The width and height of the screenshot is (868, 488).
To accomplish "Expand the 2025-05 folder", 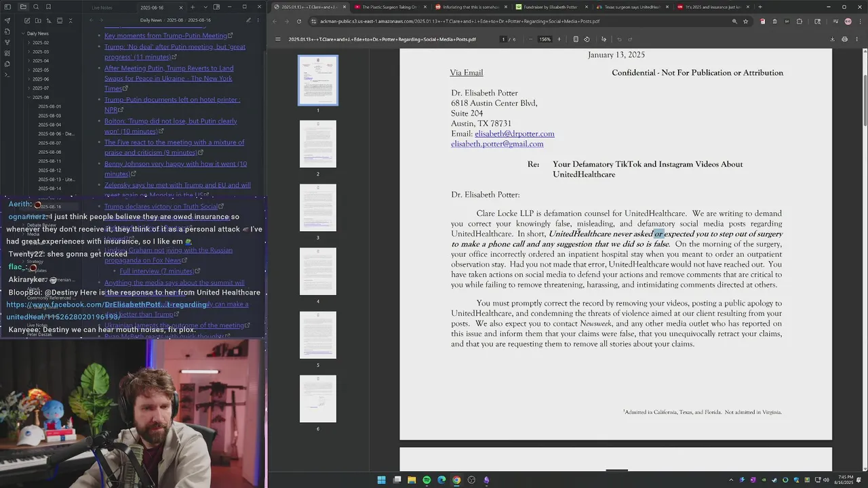I will click(x=41, y=70).
